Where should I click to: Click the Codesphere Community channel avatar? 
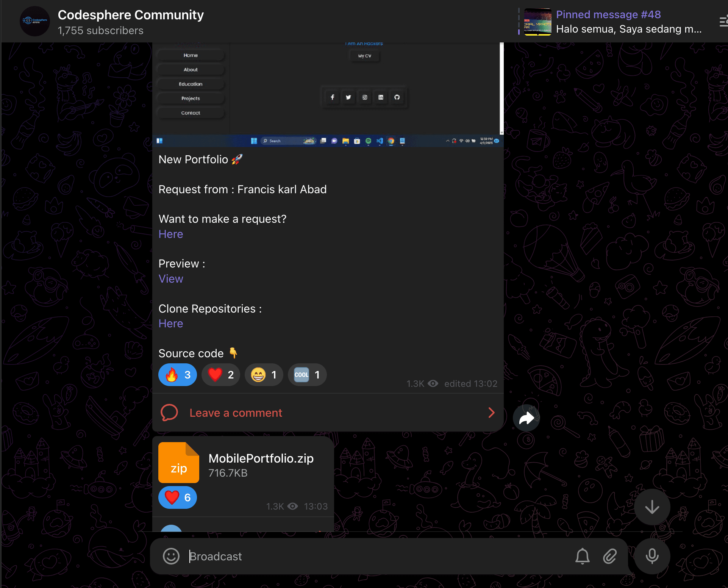34,21
